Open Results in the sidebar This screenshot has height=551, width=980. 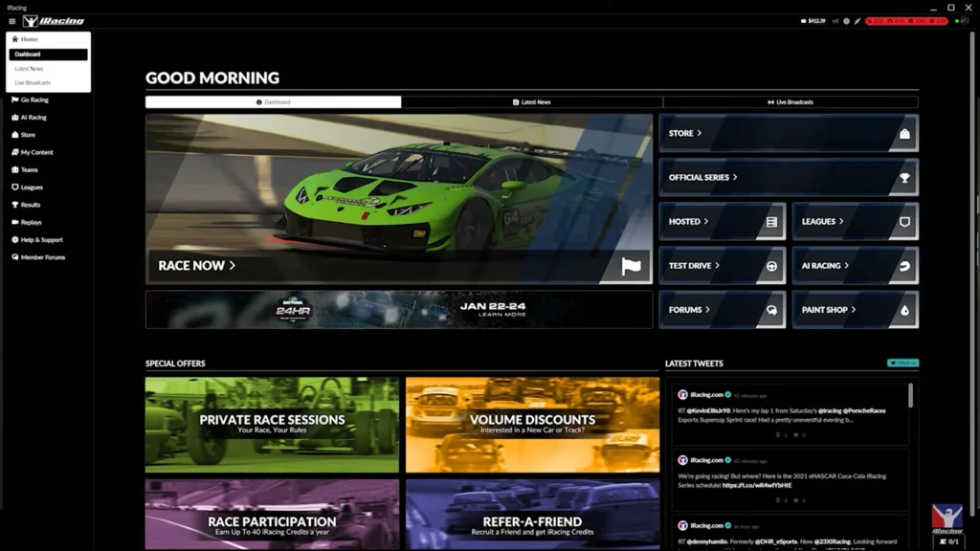(x=26, y=205)
